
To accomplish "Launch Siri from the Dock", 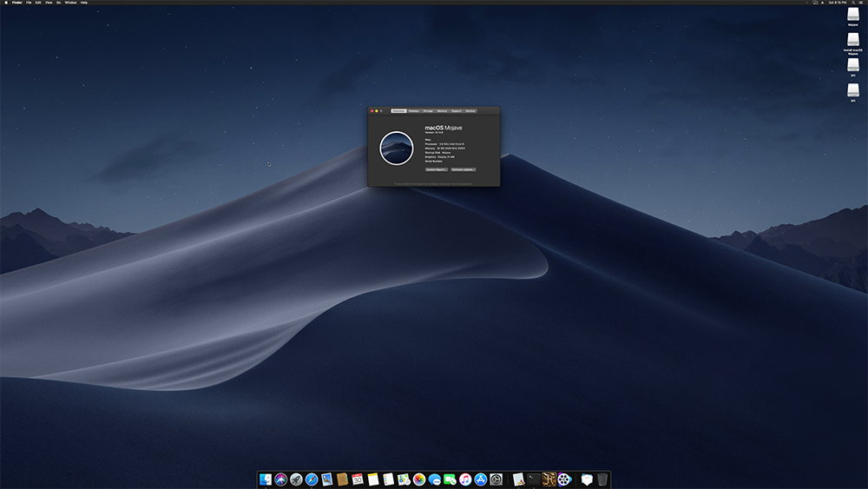I will (x=281, y=479).
